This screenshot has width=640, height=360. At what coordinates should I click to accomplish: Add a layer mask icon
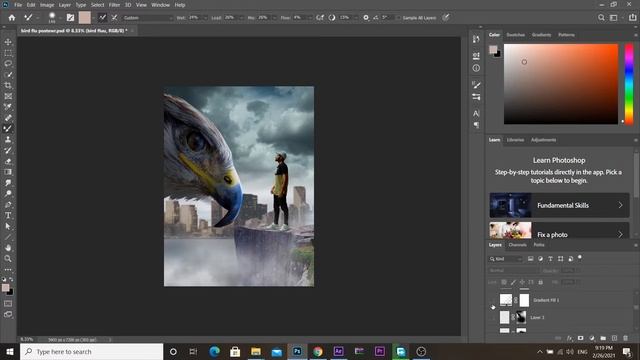pos(580,338)
